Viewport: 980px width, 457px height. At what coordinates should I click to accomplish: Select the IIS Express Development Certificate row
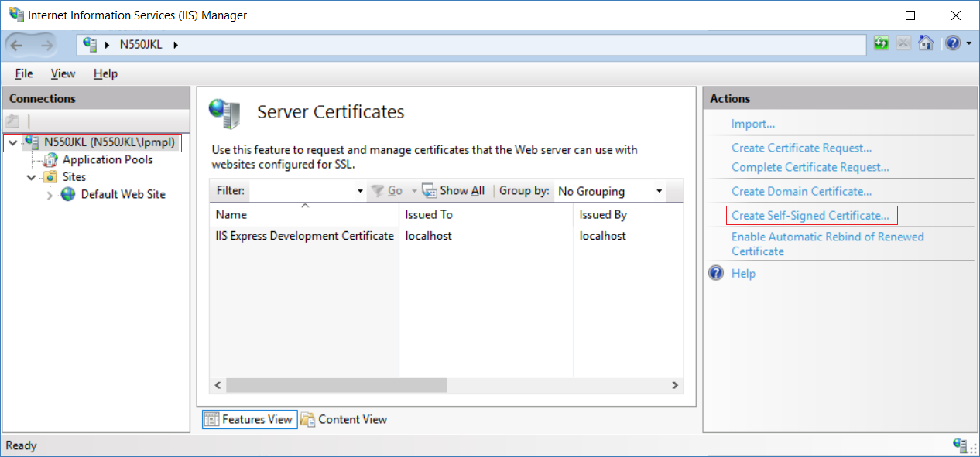[446, 236]
